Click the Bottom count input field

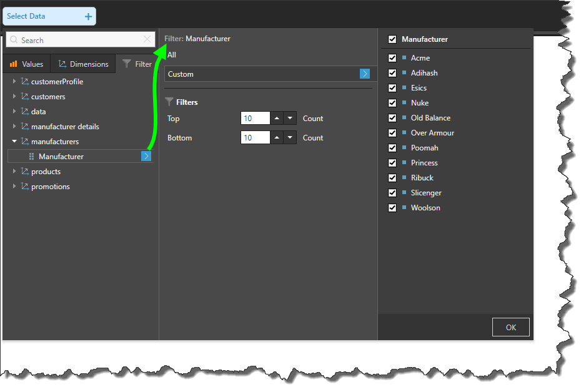point(256,137)
